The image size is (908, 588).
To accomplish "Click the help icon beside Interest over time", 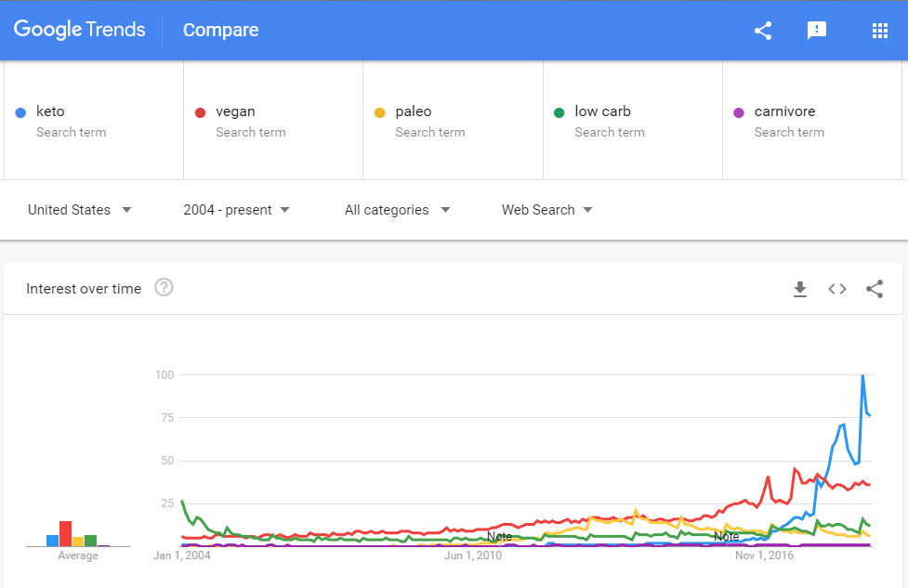I will 164,288.
